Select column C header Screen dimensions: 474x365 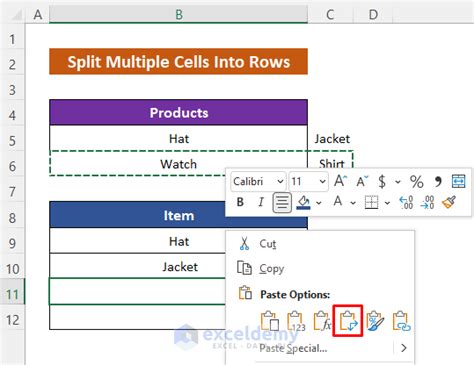[330, 14]
